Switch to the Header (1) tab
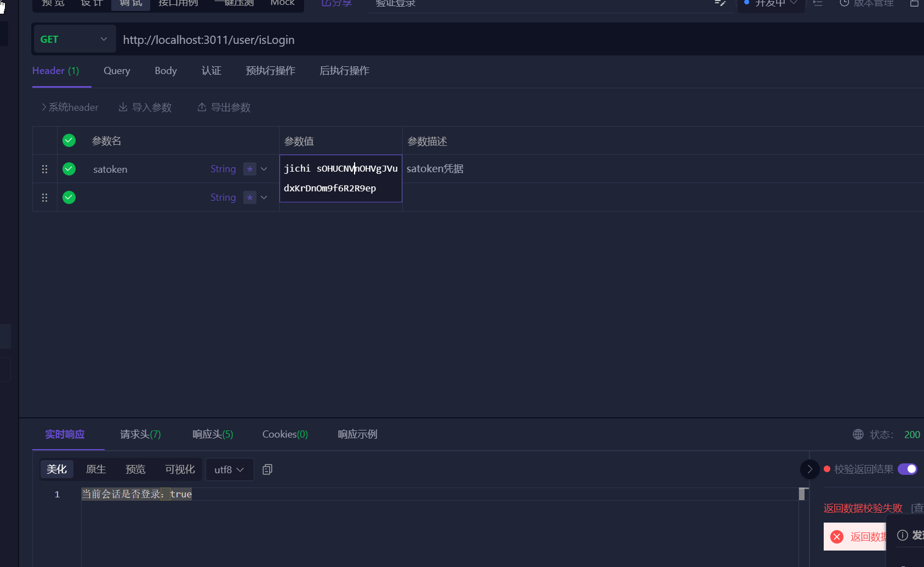The image size is (924, 567). [x=56, y=71]
